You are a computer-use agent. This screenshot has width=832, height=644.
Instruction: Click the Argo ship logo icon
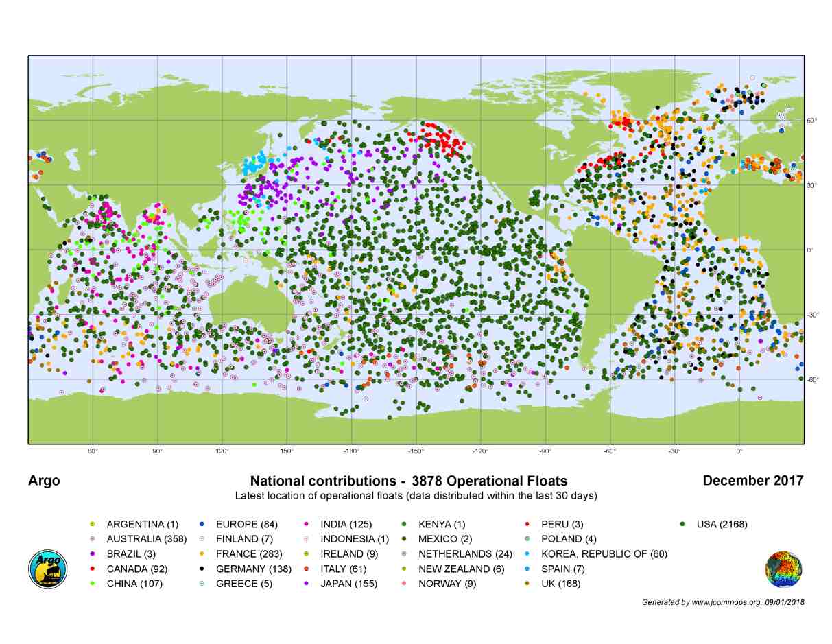pyautogui.click(x=47, y=569)
